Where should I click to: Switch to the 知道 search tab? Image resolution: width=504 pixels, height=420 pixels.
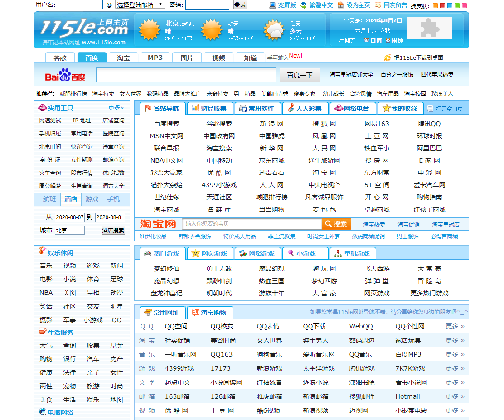pos(250,58)
